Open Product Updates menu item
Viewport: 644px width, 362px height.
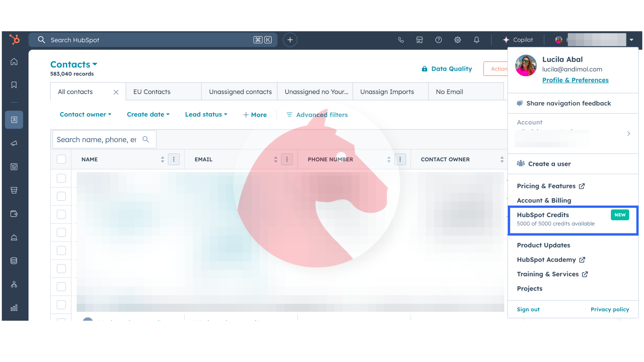tap(543, 245)
